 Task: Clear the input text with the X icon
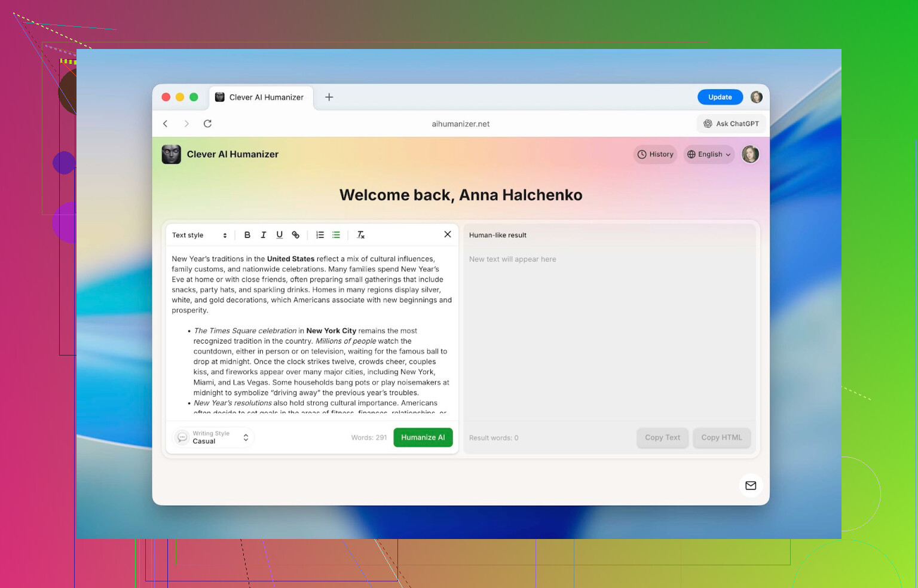(x=448, y=234)
